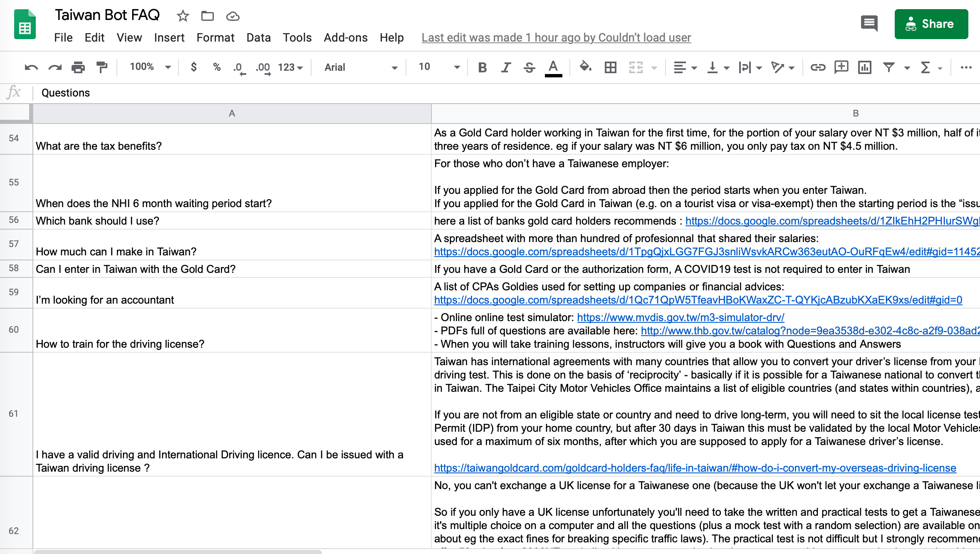
Task: Open the borders menu
Action: tap(611, 67)
